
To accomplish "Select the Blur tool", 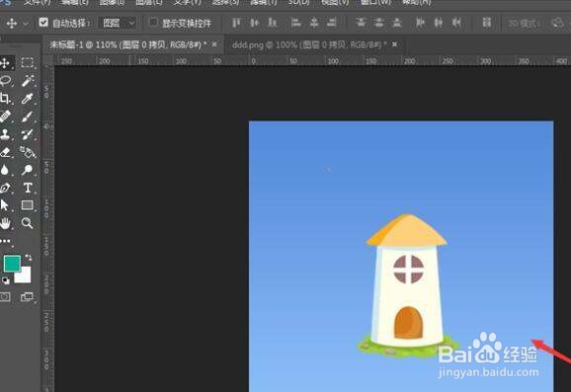I will coord(5,170).
